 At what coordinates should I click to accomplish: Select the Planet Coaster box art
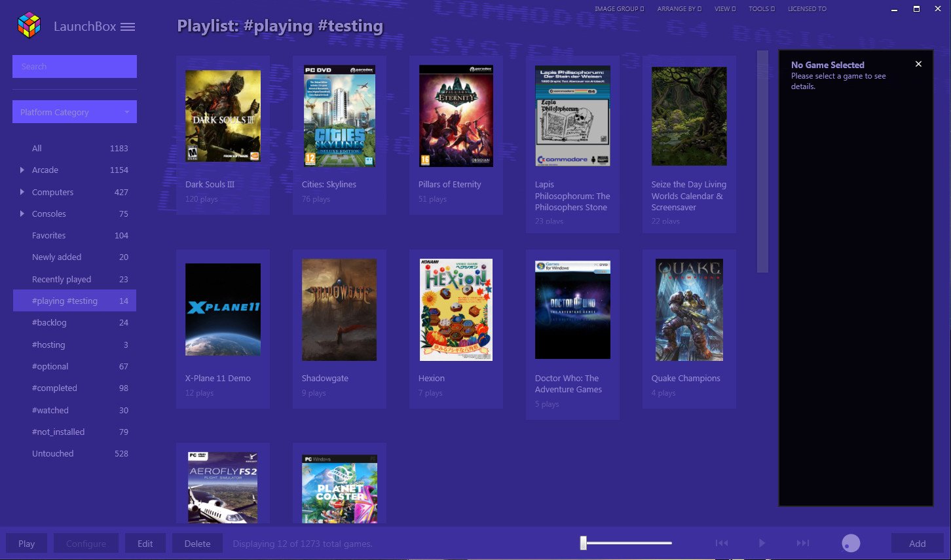[x=339, y=489]
